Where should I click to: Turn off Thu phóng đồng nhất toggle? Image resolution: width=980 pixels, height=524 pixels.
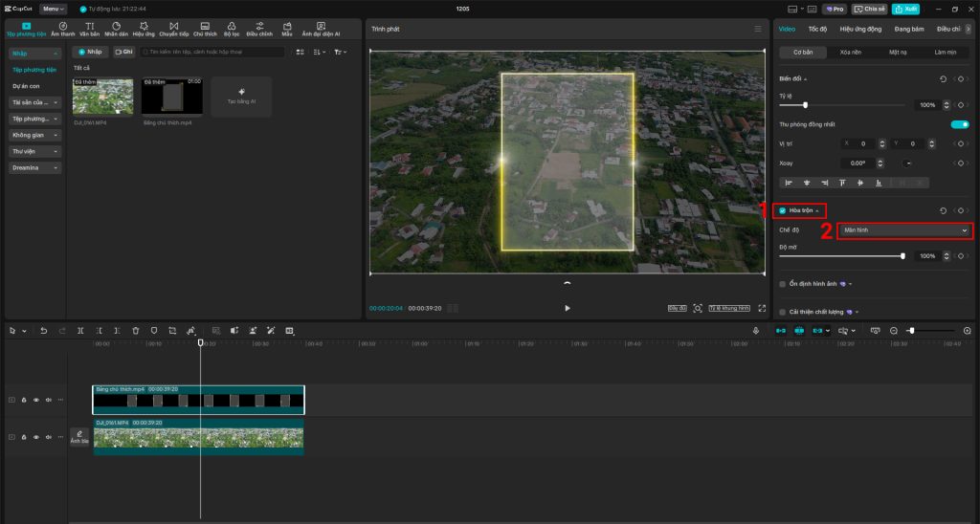point(959,124)
